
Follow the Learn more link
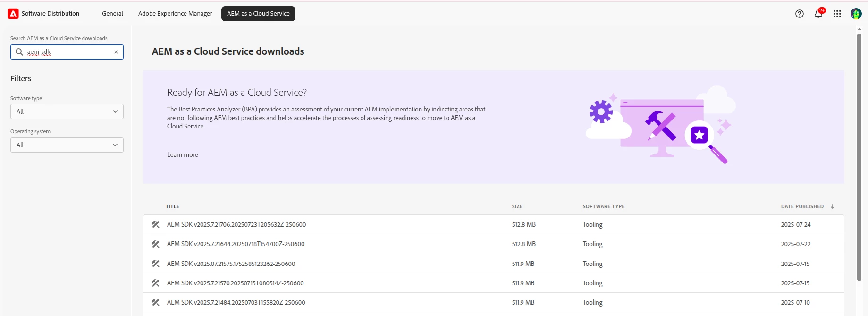point(183,155)
